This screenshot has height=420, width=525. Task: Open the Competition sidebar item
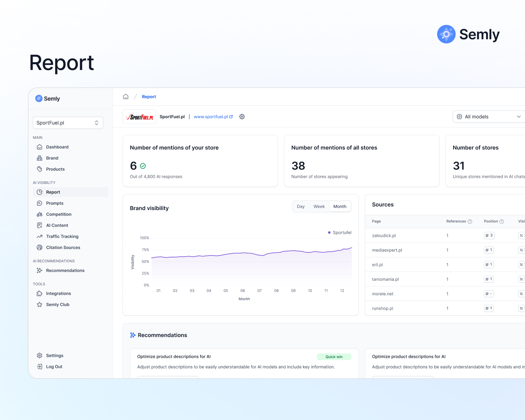click(x=58, y=214)
